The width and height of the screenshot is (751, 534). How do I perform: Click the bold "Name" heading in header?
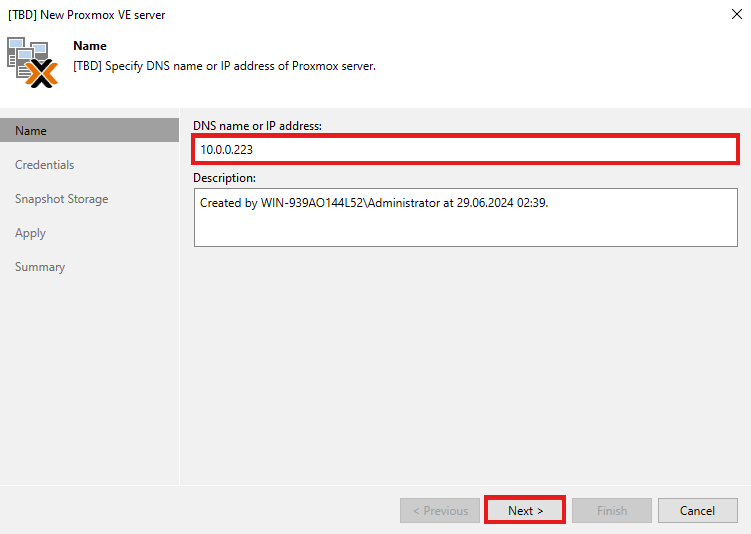(x=90, y=46)
